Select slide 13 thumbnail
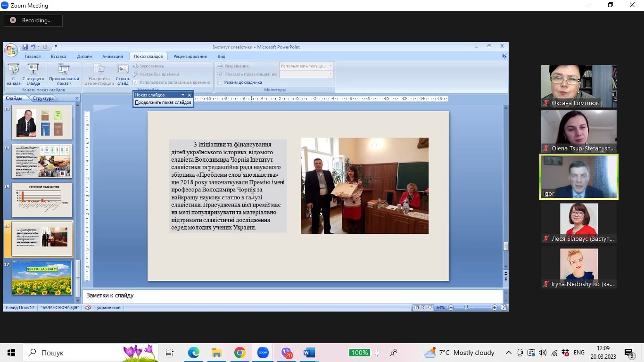This screenshot has width=644, height=362. click(x=41, y=122)
